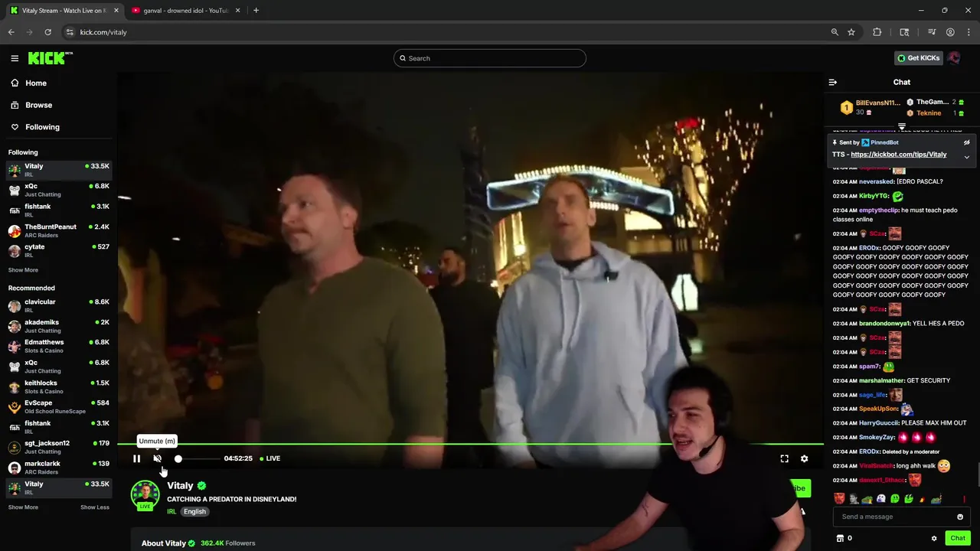Open xQc channel under Following

coord(59,190)
